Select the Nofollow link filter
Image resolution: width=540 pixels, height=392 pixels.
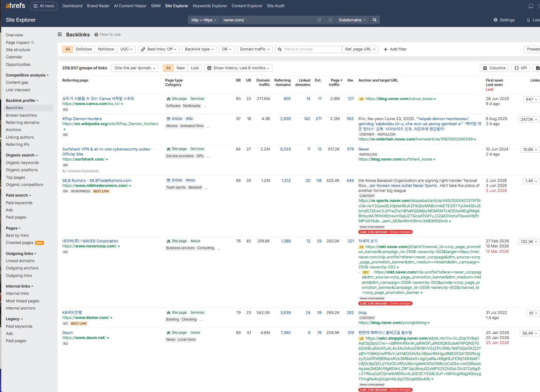pos(106,49)
